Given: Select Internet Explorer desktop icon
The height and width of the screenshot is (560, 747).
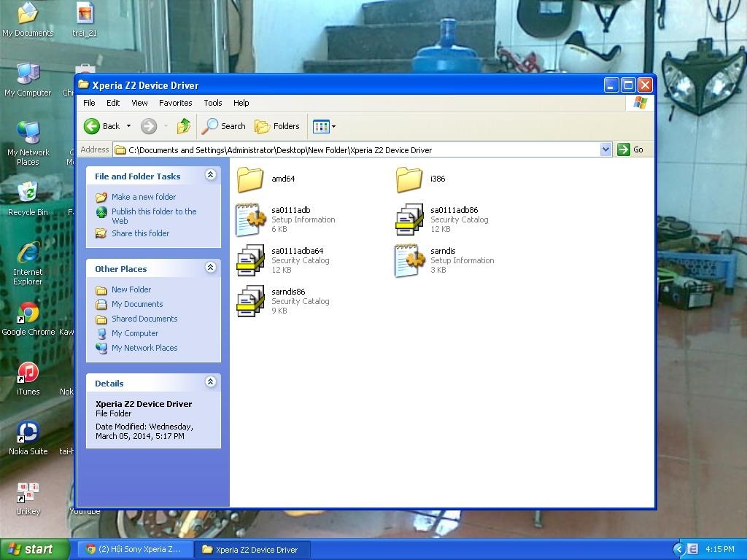Looking at the screenshot, I should (x=28, y=263).
